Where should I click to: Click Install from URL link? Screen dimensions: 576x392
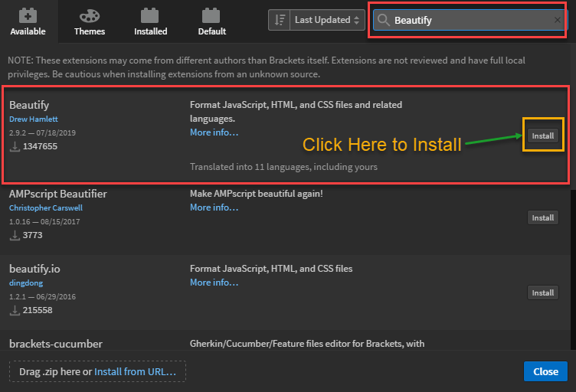135,371
